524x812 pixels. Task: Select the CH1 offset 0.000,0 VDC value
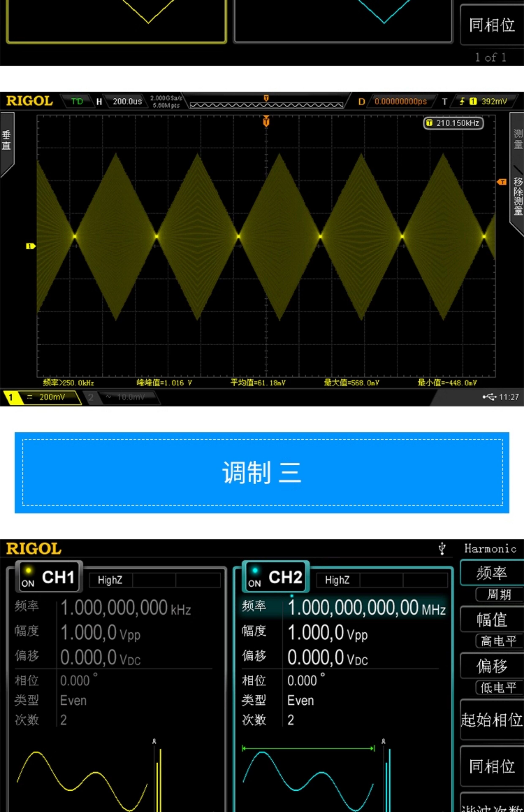(x=100, y=657)
